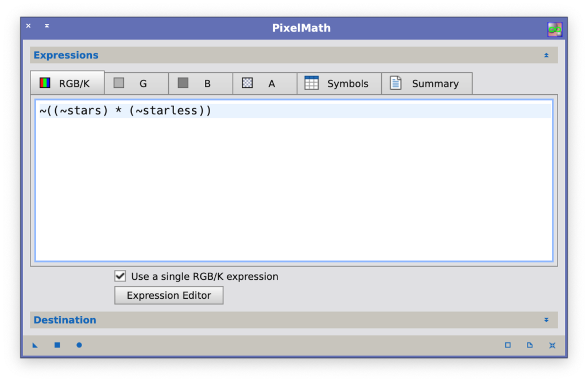Viewport: 588px width, 382px height.
Task: Click the Expressions section title
Action: point(66,55)
